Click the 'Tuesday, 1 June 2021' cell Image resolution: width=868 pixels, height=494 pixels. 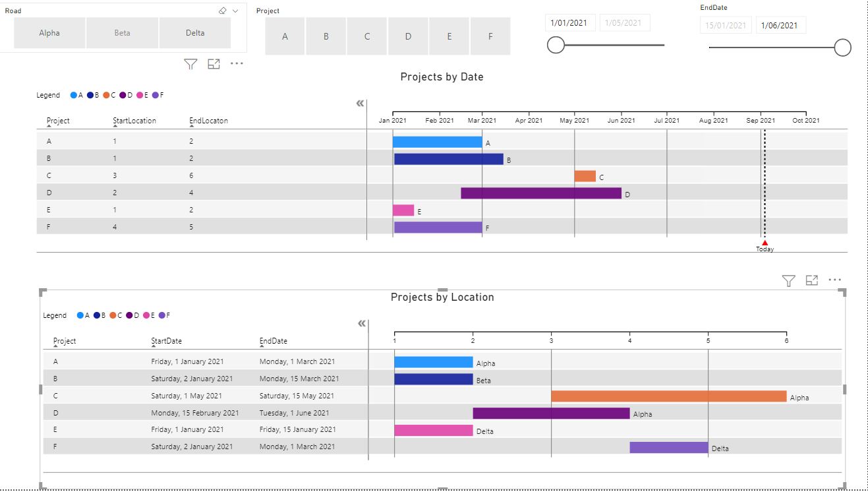point(295,413)
